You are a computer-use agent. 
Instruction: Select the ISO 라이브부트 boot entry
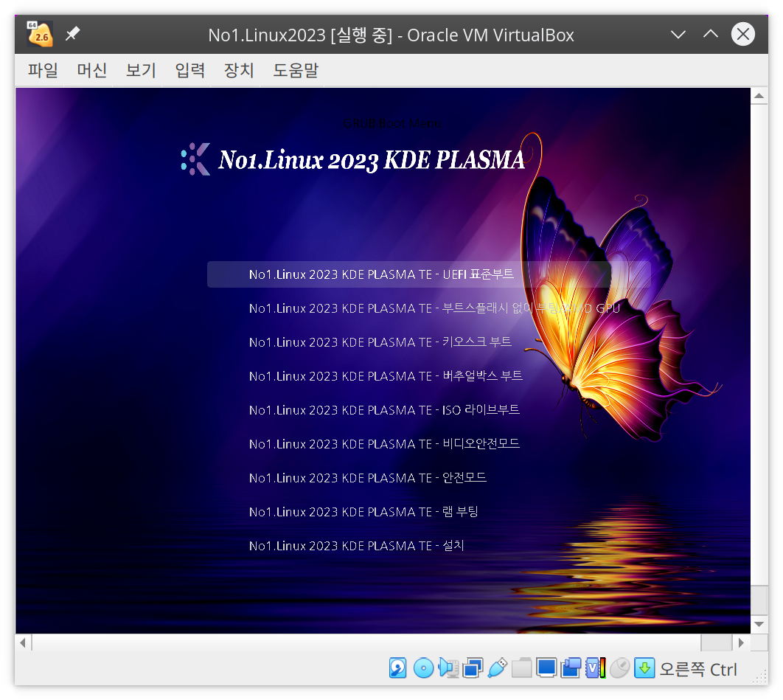pyautogui.click(x=385, y=410)
